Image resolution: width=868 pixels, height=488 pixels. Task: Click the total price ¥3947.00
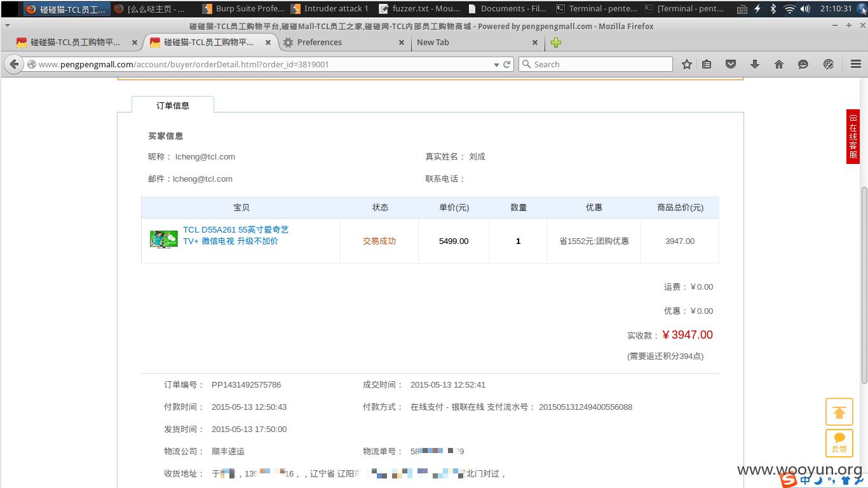(x=688, y=335)
